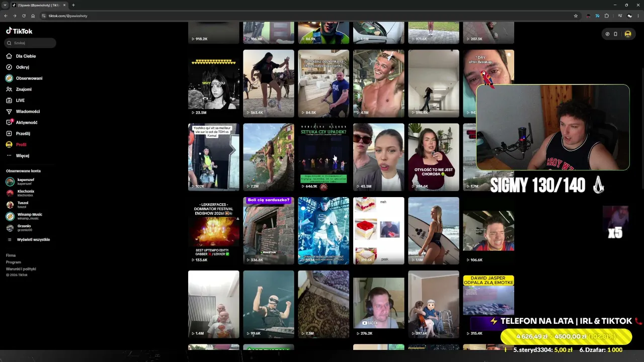
Task: Open the video with 99.6K views
Action: [269, 304]
